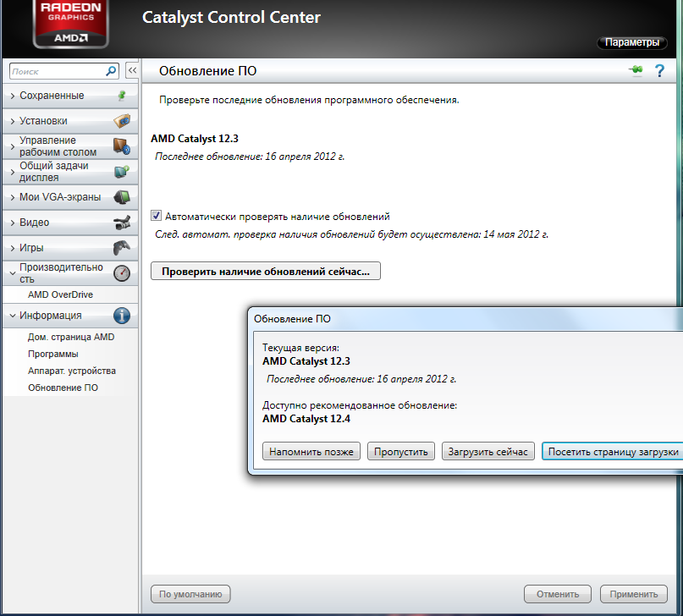Select Программы in the Information list
The height and width of the screenshot is (616, 683).
[x=53, y=354]
